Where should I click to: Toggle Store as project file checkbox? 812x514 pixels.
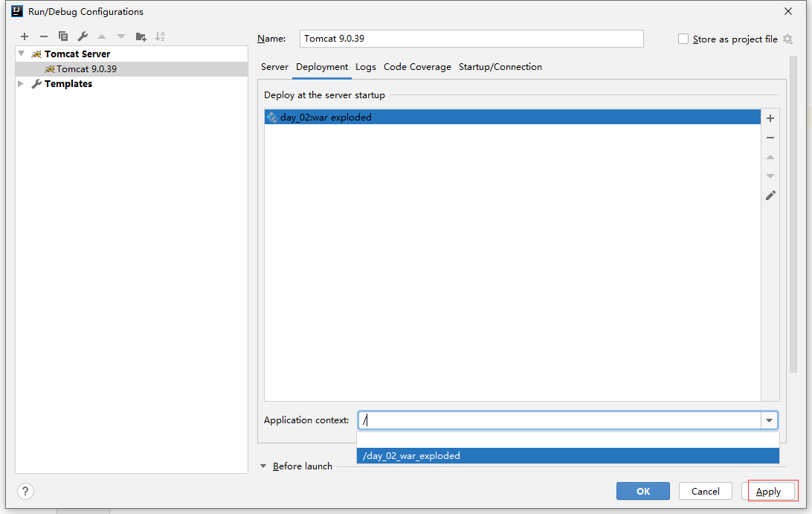(683, 39)
